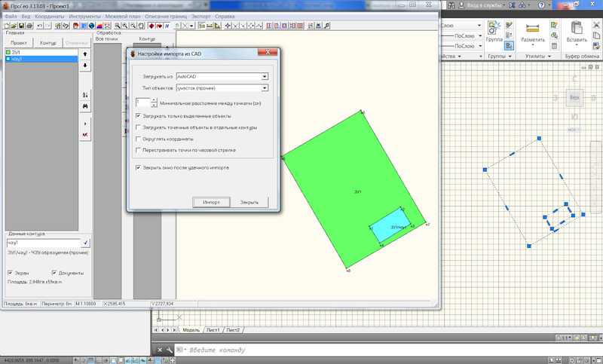This screenshot has width=603, height=364.
Task: Click the checkmark next to contour name
Action: (85, 243)
